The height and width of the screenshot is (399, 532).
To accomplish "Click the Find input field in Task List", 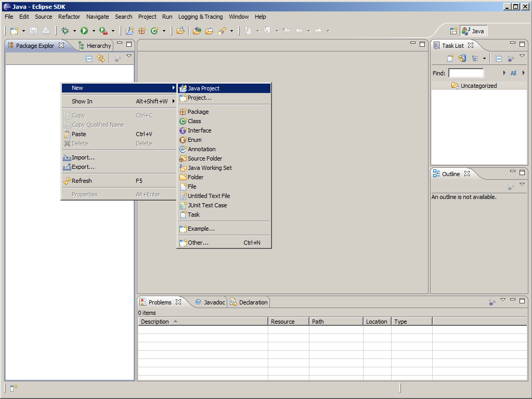I will (466, 73).
